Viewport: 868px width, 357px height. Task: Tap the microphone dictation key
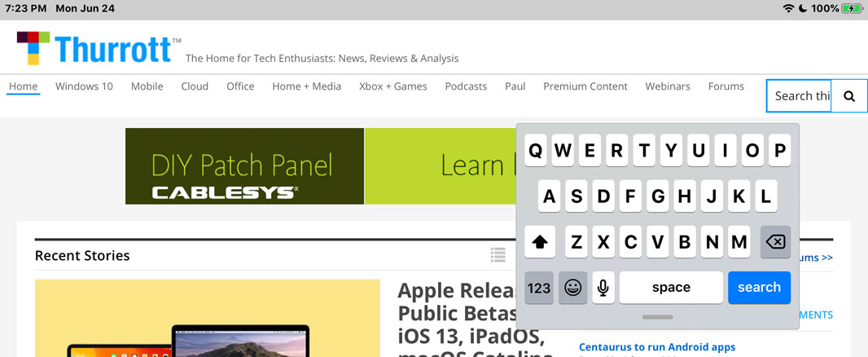click(603, 287)
